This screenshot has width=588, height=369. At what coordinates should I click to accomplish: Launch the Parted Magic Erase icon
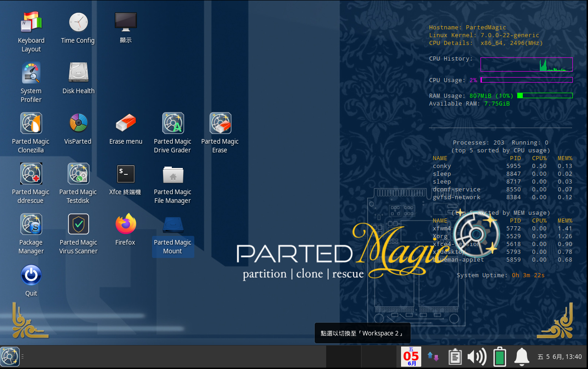pos(220,123)
